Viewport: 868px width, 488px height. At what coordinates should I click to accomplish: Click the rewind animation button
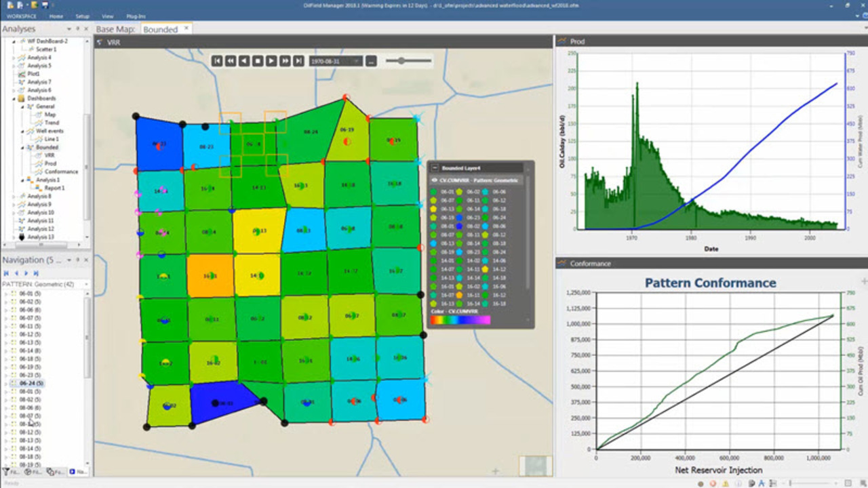(231, 61)
